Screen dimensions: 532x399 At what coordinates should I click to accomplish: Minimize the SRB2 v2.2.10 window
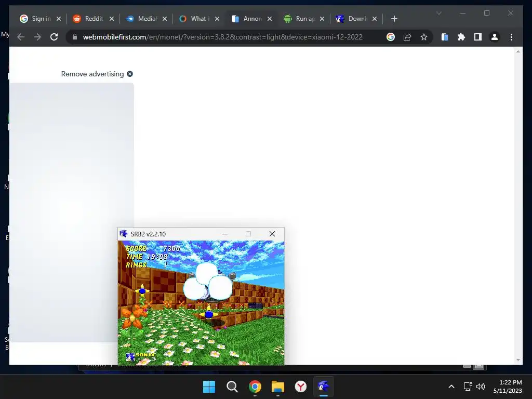click(x=224, y=234)
